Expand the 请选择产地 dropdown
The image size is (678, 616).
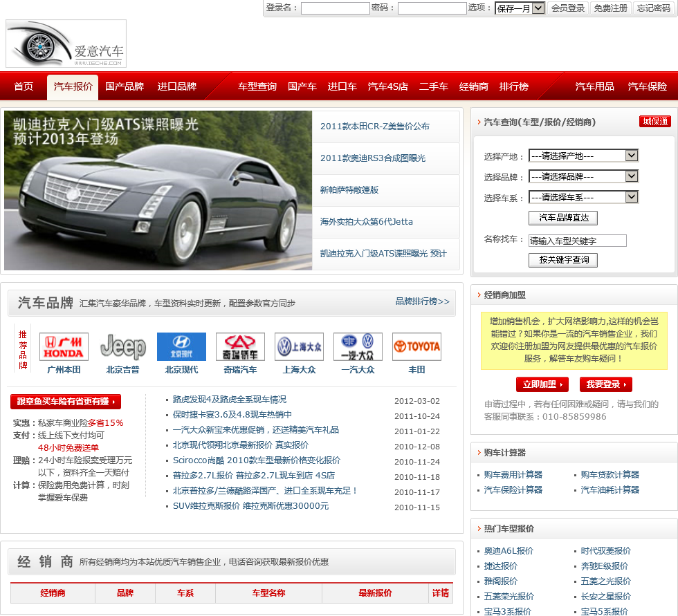click(583, 156)
